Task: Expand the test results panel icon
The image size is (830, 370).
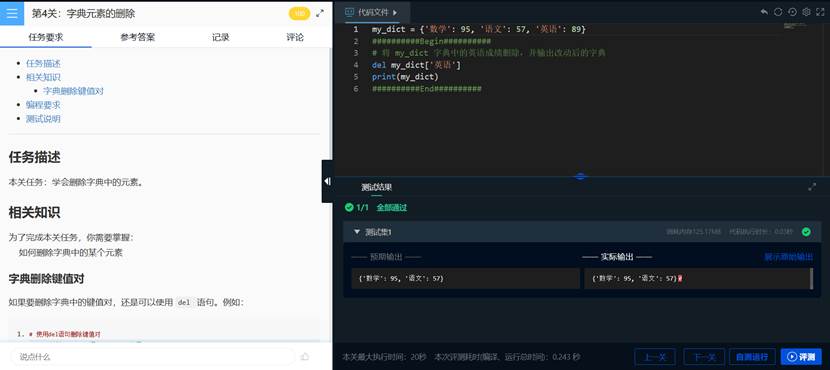Action: click(x=813, y=186)
